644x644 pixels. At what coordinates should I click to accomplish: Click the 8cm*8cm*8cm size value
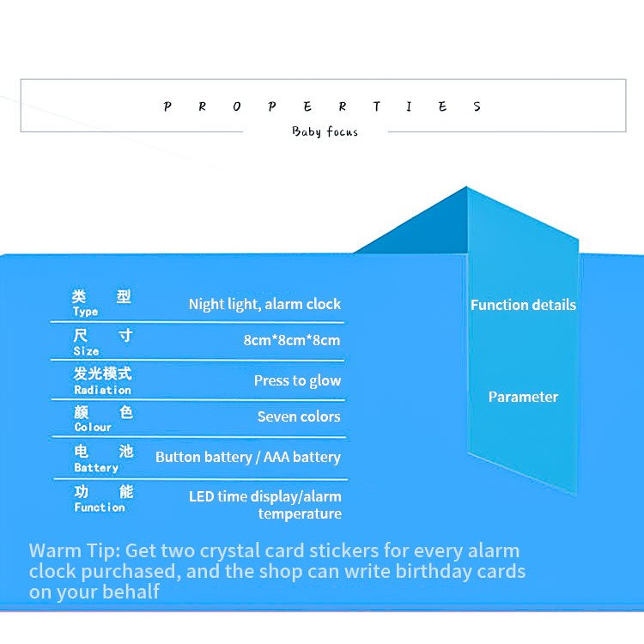292,340
